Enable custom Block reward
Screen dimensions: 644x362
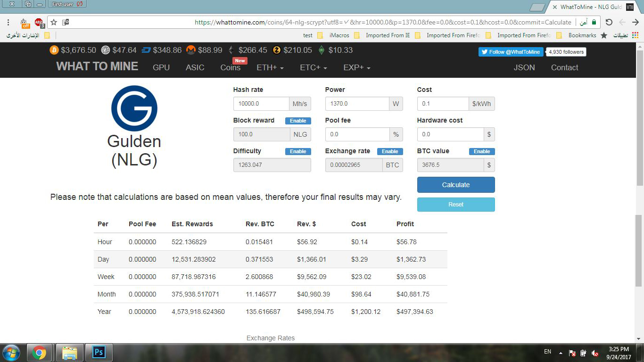click(298, 121)
